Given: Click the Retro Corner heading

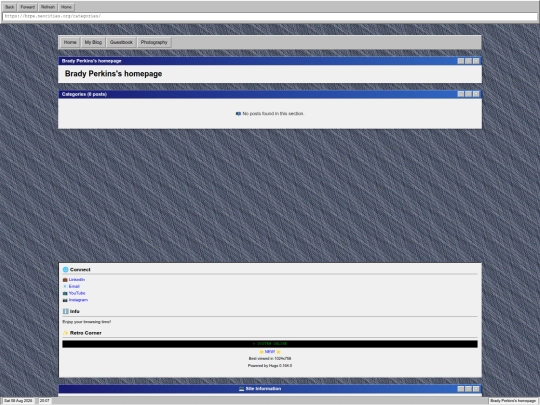Looking at the screenshot, I should pyautogui.click(x=85, y=333).
